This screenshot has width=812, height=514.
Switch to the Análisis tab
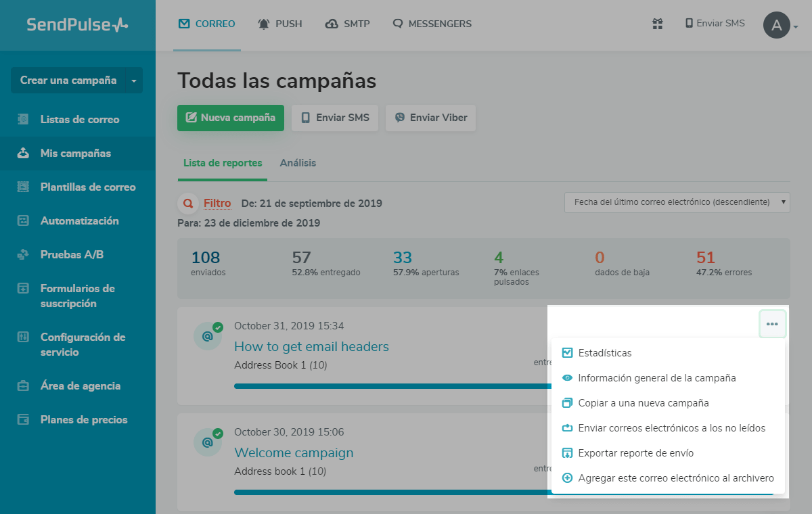pos(298,163)
